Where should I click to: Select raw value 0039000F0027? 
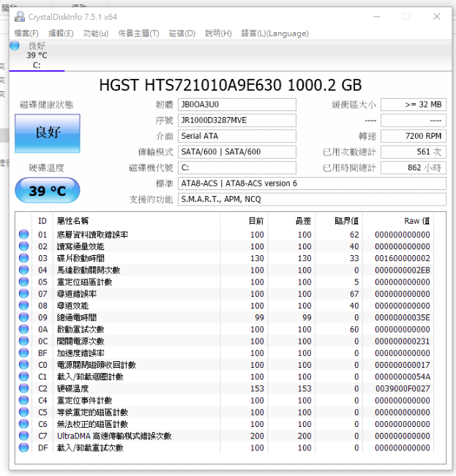tap(403, 388)
